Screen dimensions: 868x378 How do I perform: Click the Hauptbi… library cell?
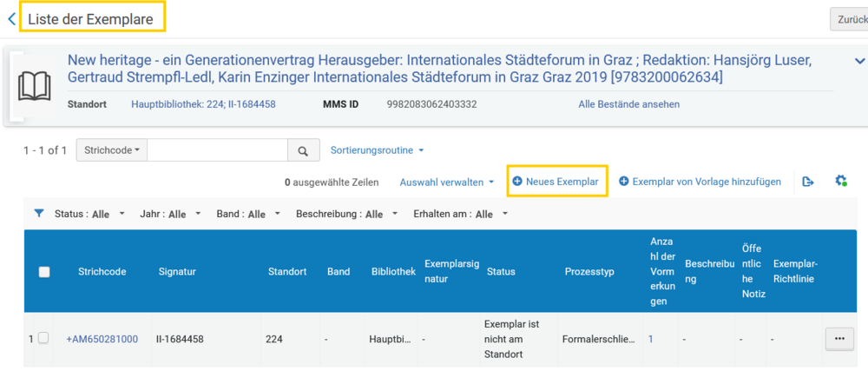click(x=391, y=339)
